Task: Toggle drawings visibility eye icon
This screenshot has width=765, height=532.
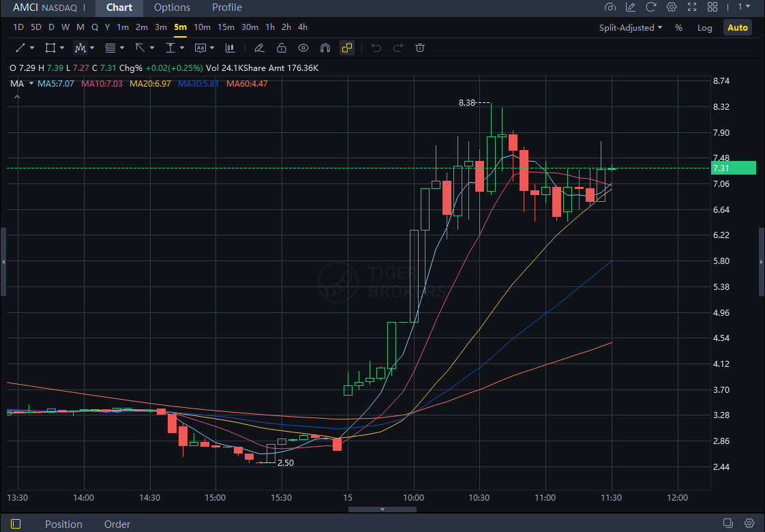Action: (303, 48)
